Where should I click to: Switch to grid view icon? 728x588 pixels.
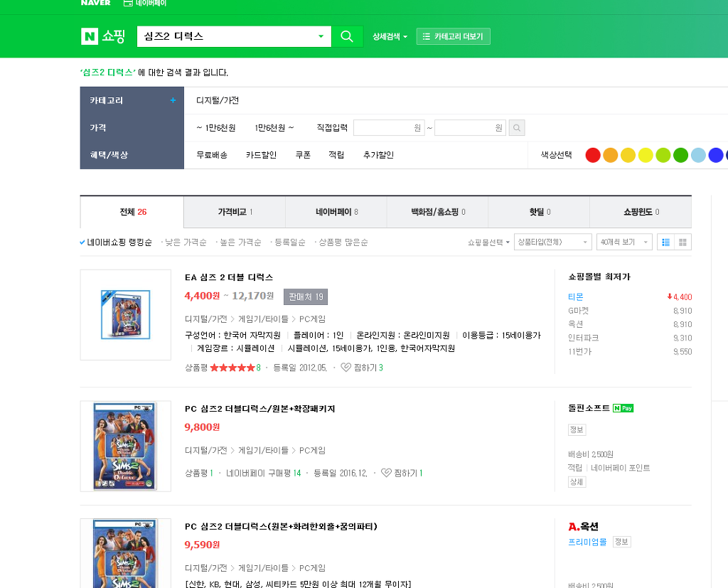[x=682, y=242]
